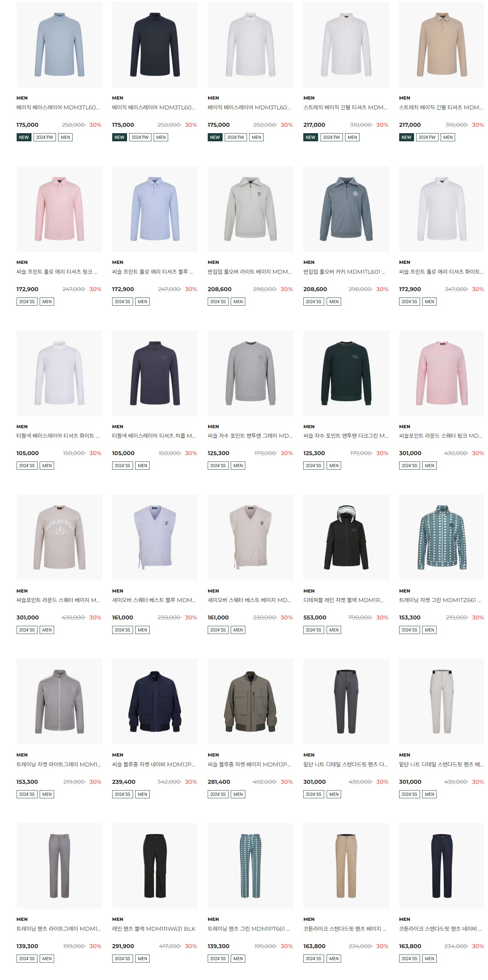488x980 pixels.
Task: Click the MEN tag under the gray 트레이닝 팬츠
Action: point(47,959)
